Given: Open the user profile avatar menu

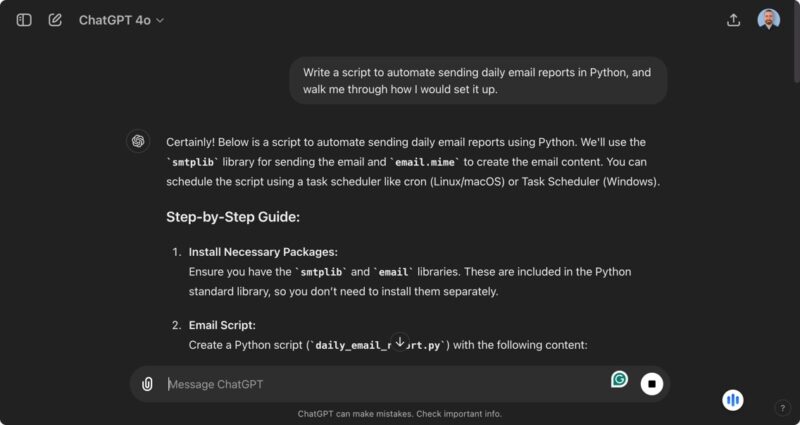Looking at the screenshot, I should point(768,20).
